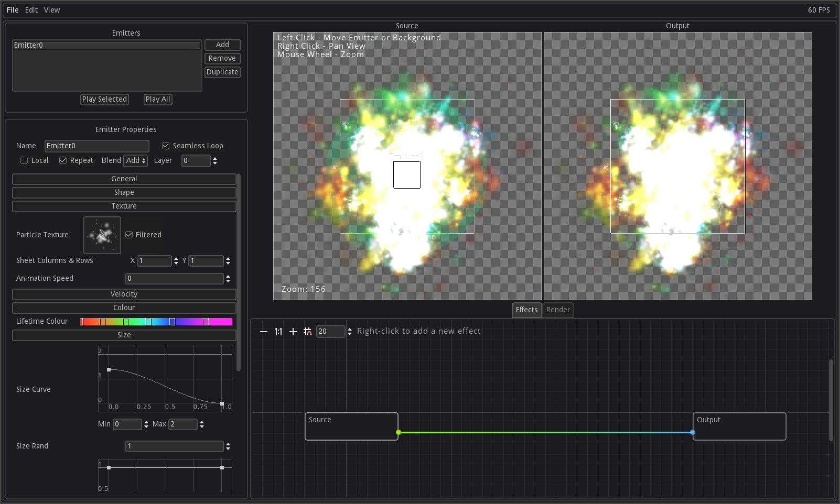Collapse the Velocity section
Image resolution: width=840 pixels, height=504 pixels.
[x=124, y=294]
